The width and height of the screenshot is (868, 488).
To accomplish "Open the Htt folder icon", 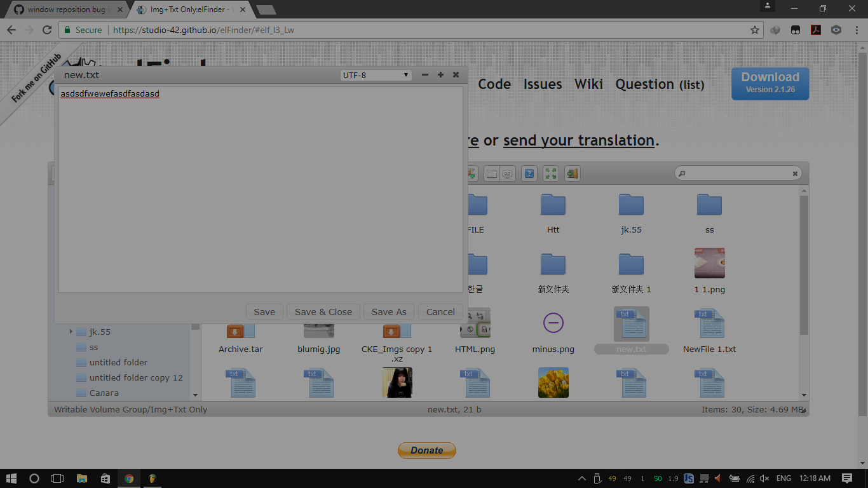I will pyautogui.click(x=553, y=205).
